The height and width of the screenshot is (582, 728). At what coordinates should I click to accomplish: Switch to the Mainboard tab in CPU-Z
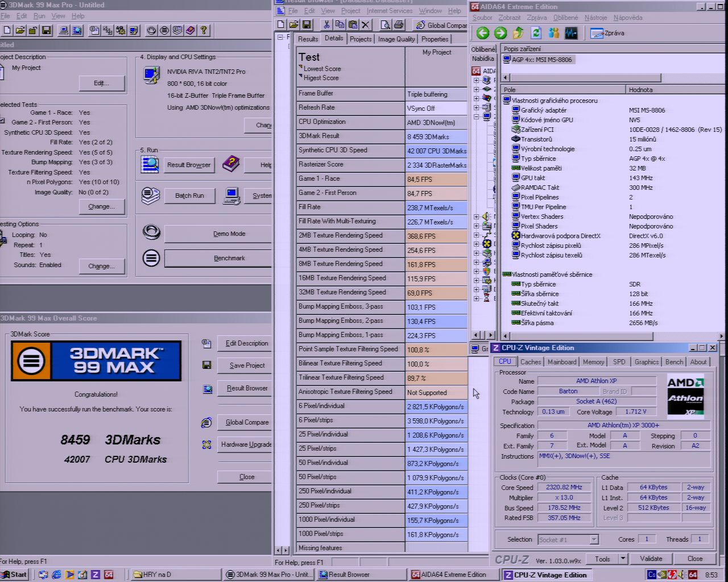pyautogui.click(x=562, y=362)
